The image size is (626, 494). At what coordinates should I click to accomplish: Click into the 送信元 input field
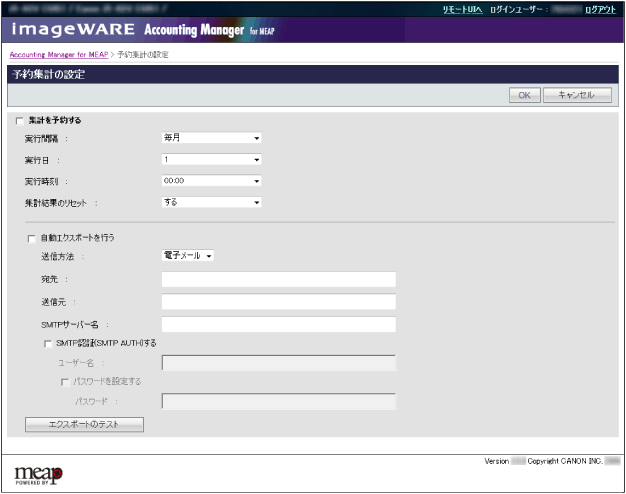point(278,302)
